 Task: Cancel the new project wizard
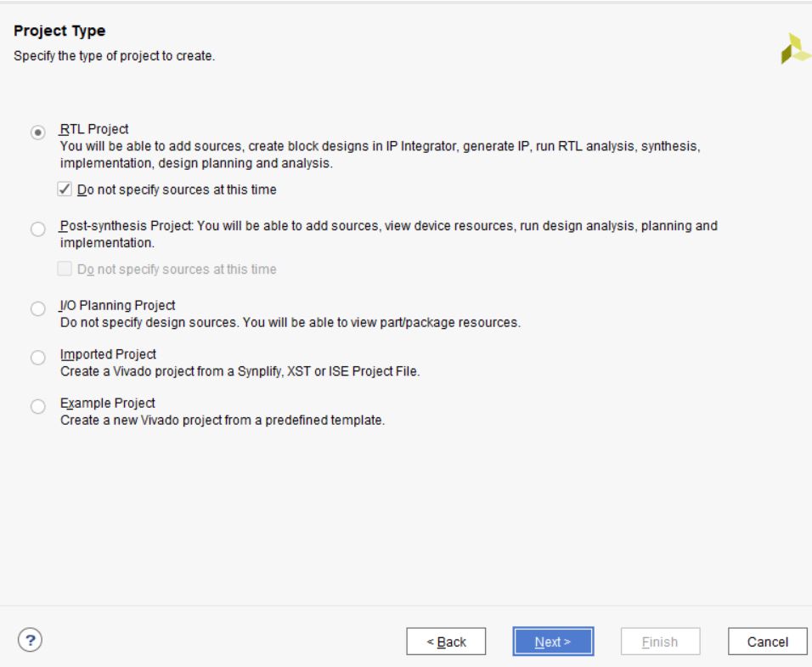click(x=766, y=642)
